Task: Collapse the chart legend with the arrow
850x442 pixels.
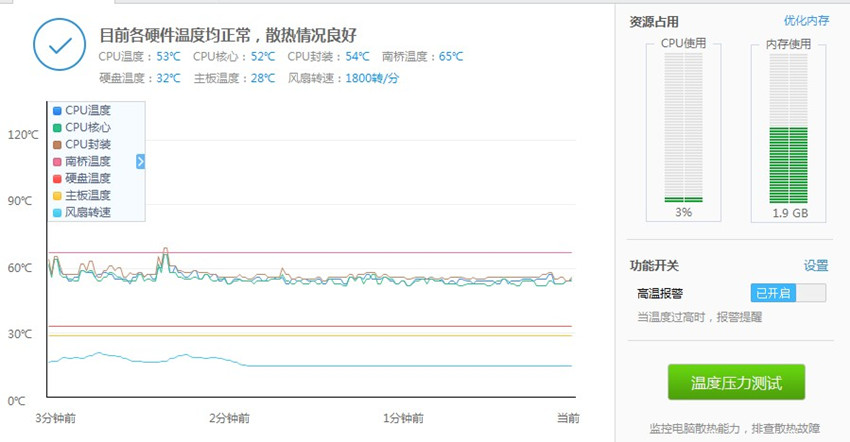Action: click(140, 161)
